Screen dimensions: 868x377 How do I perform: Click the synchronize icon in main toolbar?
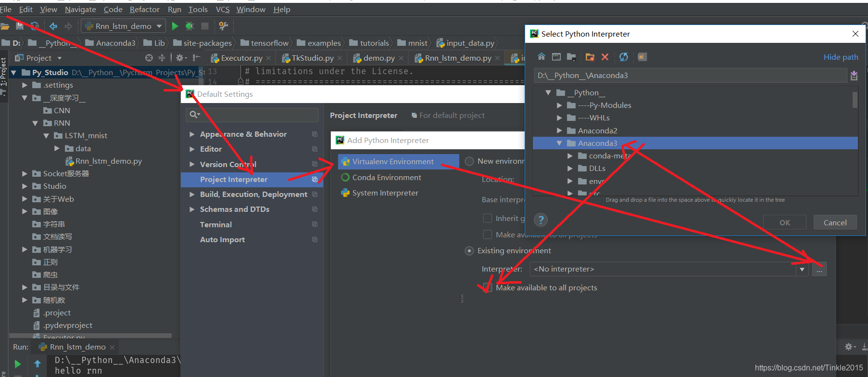coord(35,26)
